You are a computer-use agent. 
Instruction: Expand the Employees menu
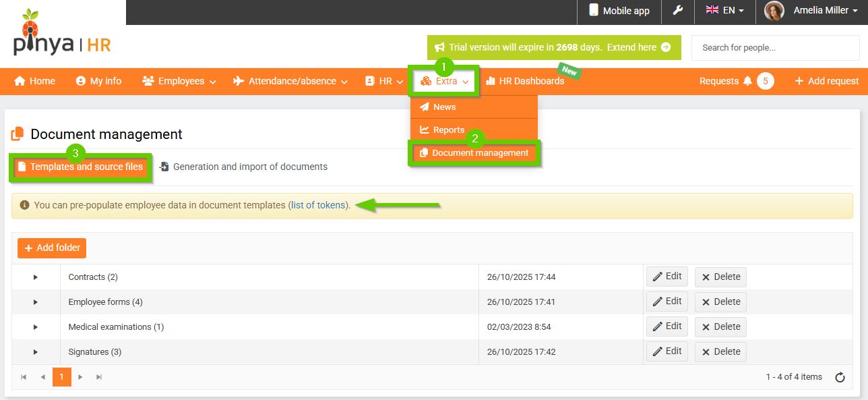(179, 81)
